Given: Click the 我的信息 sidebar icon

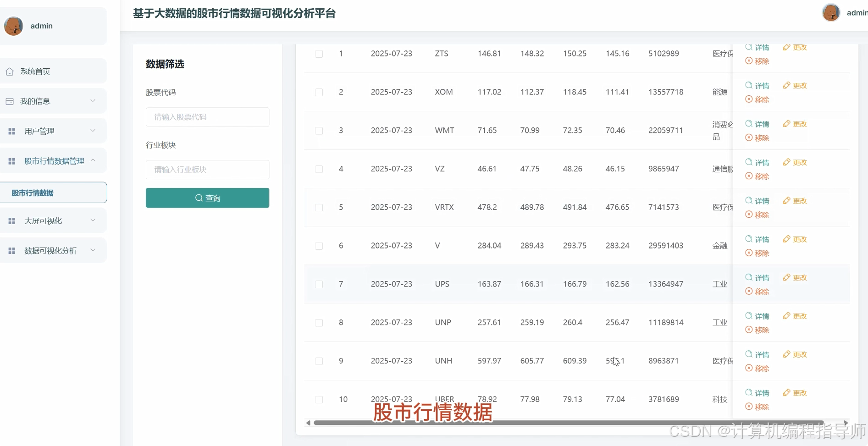Looking at the screenshot, I should (10, 101).
